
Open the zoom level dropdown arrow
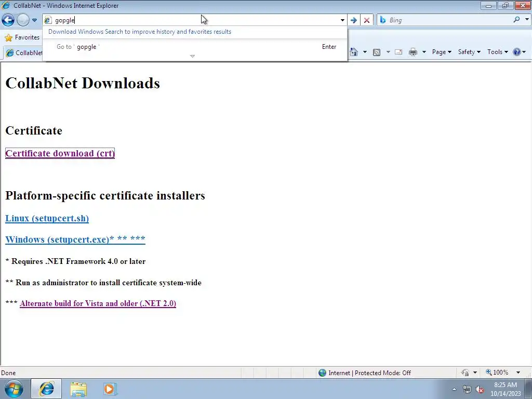point(518,373)
